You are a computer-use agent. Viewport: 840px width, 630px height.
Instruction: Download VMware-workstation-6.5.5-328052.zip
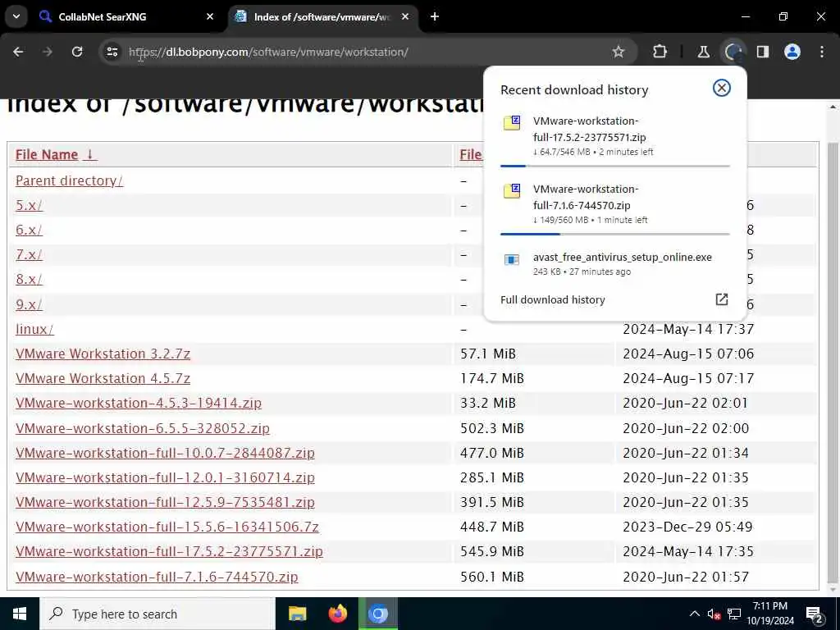[x=143, y=428]
